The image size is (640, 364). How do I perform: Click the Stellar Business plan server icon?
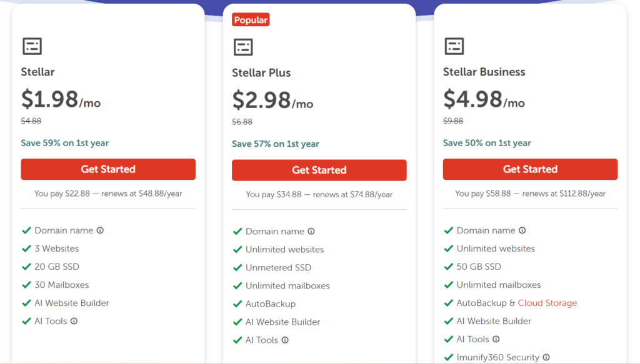(454, 46)
